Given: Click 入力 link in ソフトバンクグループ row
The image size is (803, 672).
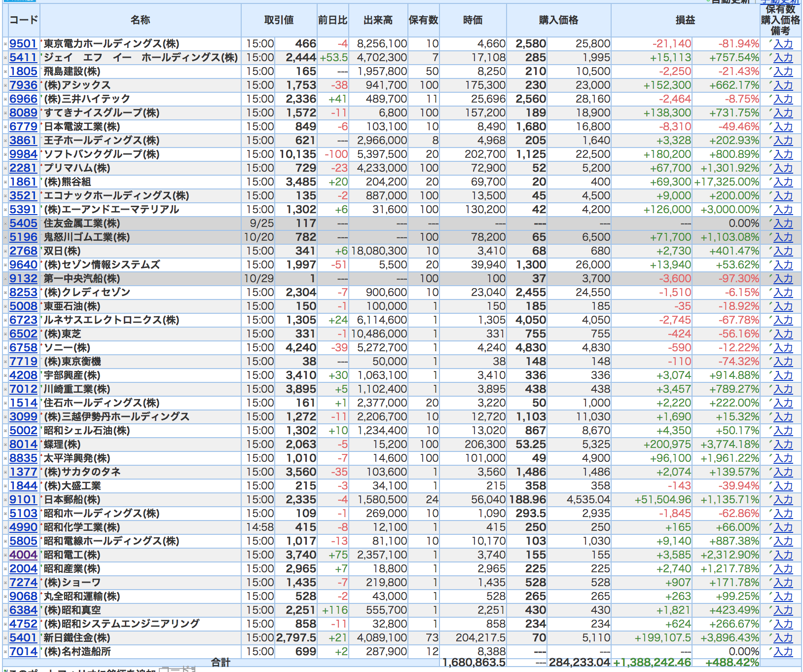Looking at the screenshot, I should pyautogui.click(x=783, y=154).
